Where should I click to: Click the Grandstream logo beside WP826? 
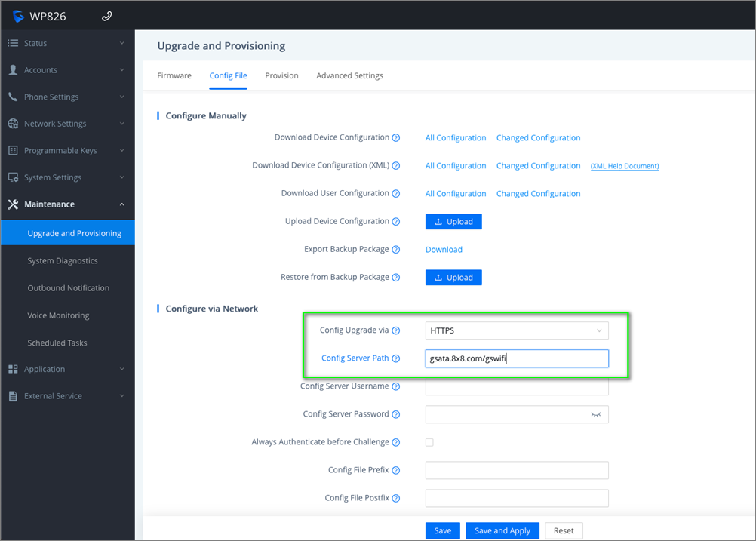coord(19,16)
